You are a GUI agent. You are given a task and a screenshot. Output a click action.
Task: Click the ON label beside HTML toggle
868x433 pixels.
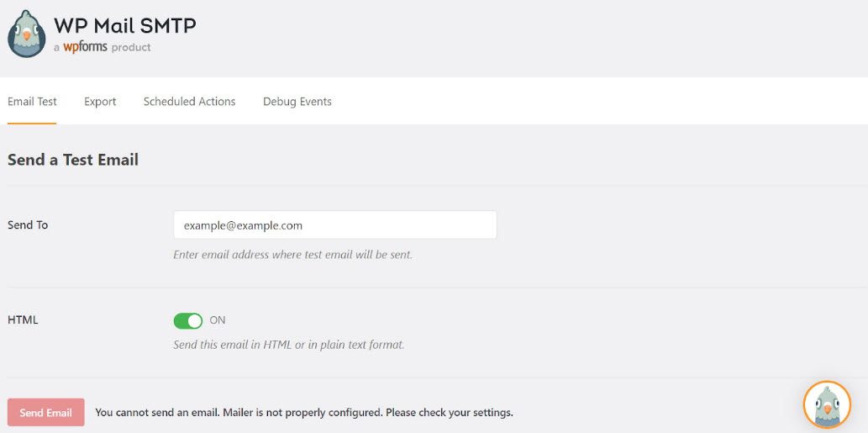click(x=218, y=320)
